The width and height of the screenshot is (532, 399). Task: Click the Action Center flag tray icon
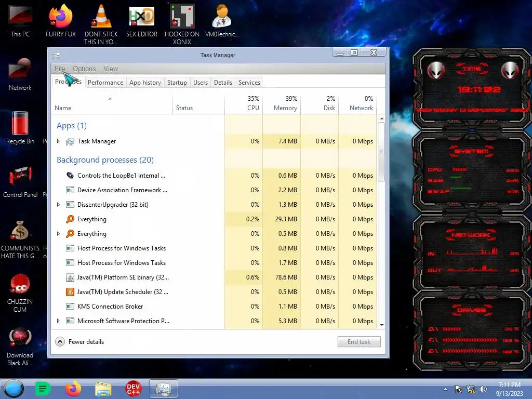[458, 389]
